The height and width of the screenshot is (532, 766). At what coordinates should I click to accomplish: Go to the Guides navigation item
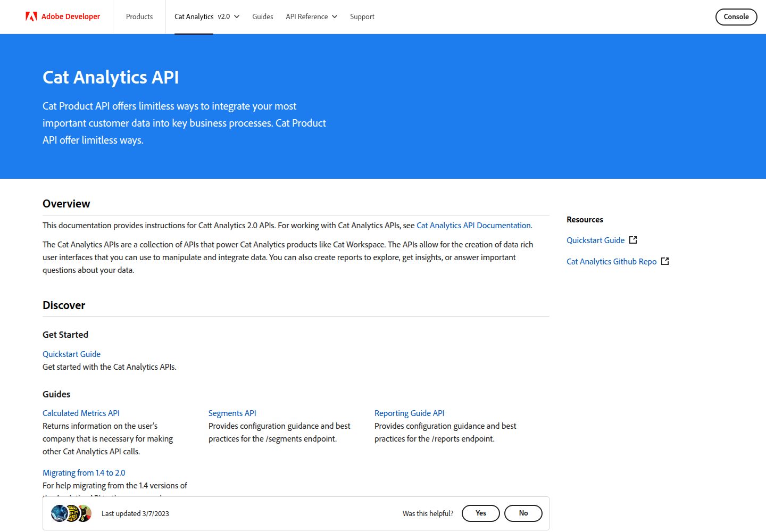pyautogui.click(x=263, y=16)
